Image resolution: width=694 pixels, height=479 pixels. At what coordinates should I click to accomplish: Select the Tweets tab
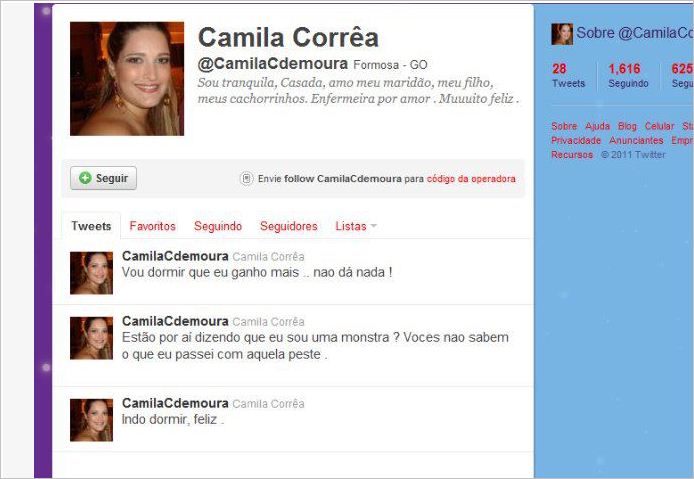click(x=91, y=226)
